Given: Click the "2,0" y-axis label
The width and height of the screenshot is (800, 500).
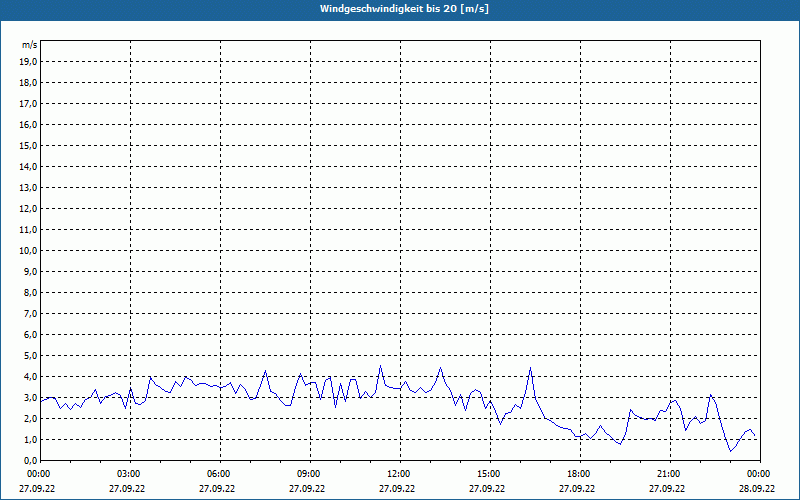Looking at the screenshot, I should pyautogui.click(x=31, y=418).
